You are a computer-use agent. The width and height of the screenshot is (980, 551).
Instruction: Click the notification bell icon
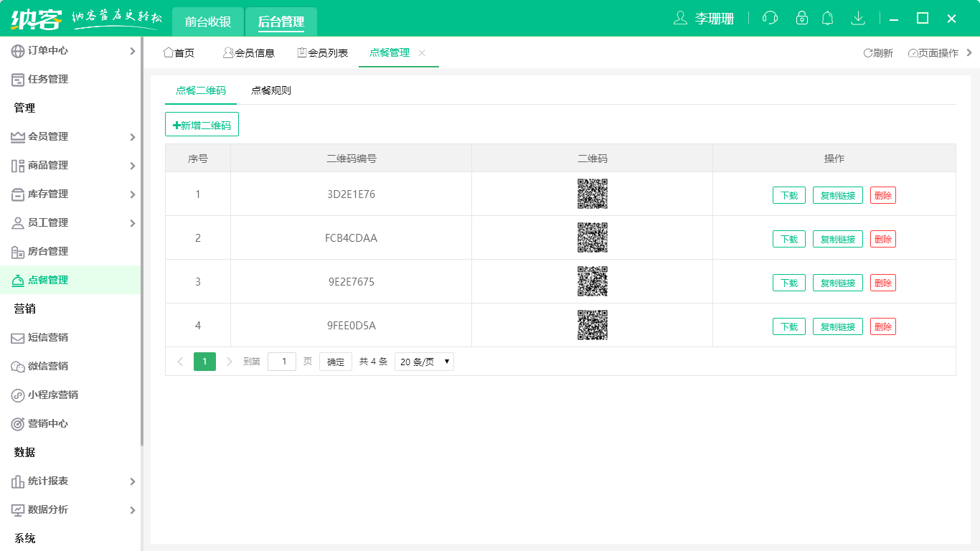coord(827,17)
